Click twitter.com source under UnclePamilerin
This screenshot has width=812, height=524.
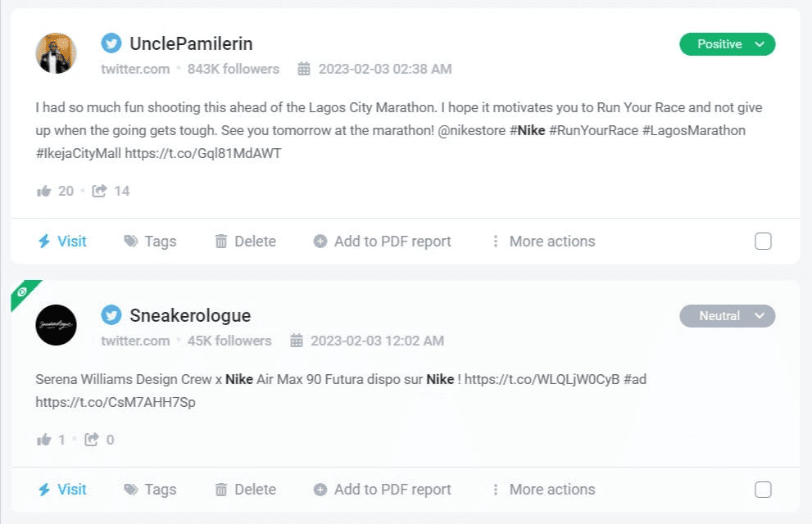click(x=135, y=69)
